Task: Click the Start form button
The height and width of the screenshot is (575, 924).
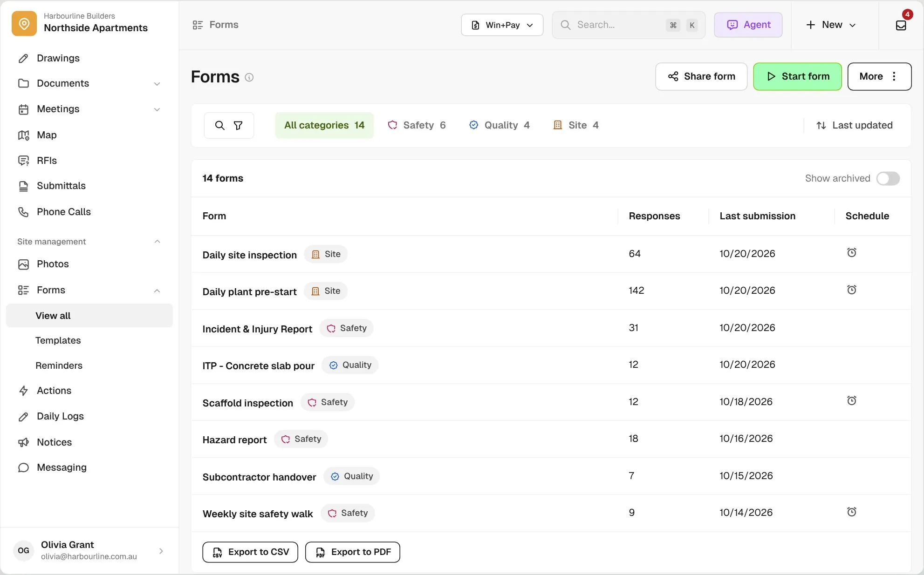Action: [797, 76]
